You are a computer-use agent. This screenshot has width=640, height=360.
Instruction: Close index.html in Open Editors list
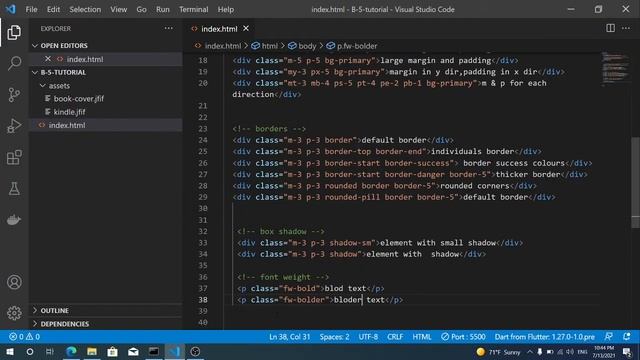click(48, 59)
